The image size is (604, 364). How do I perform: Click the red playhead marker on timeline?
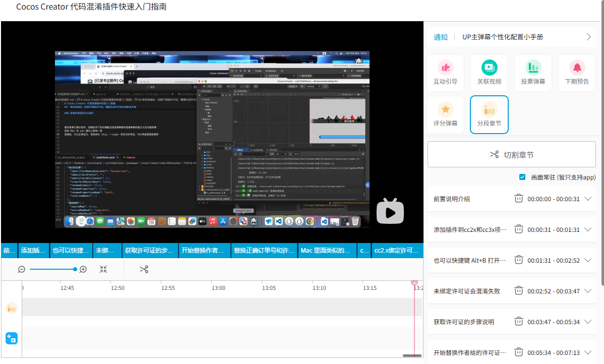(414, 283)
